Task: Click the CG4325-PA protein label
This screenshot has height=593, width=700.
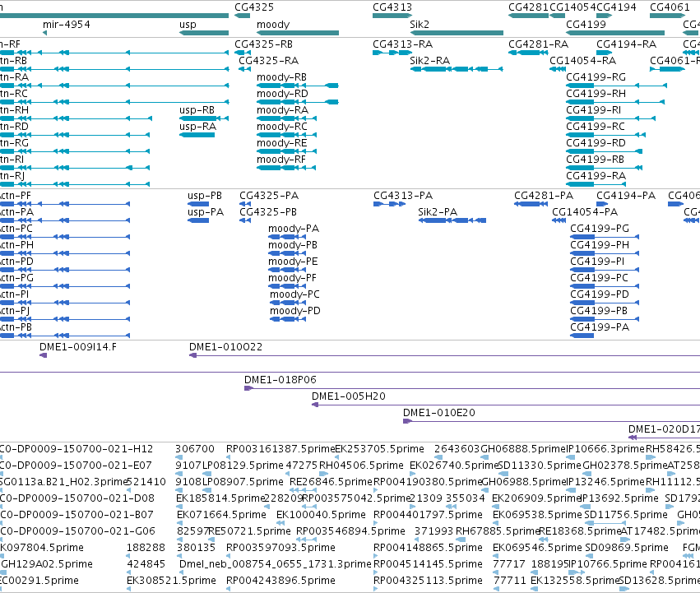Action: 269,196
